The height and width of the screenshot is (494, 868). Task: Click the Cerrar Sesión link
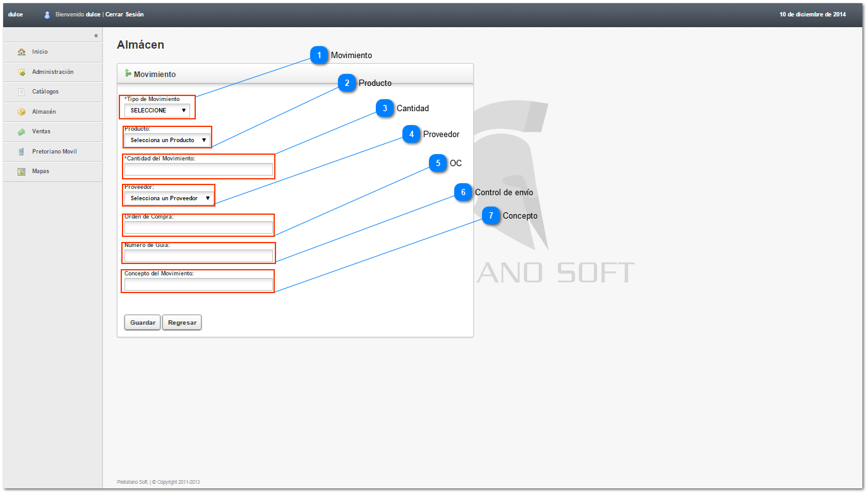124,15
